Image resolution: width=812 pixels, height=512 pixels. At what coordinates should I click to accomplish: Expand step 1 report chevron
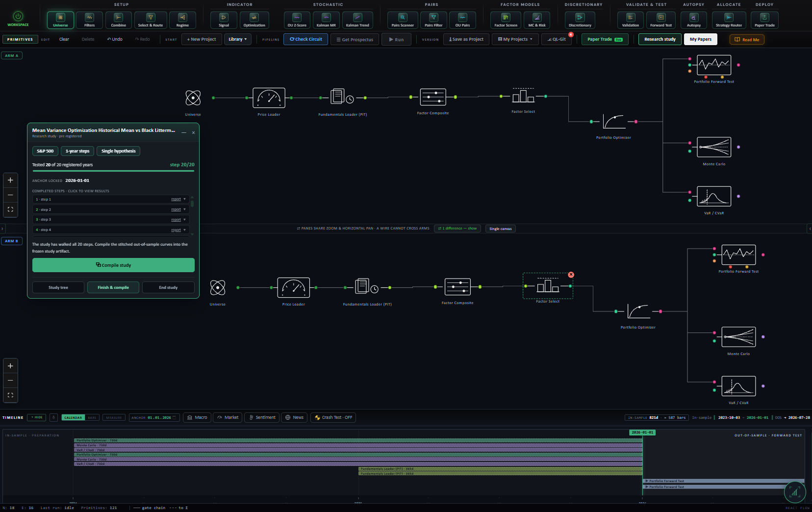[x=185, y=199]
